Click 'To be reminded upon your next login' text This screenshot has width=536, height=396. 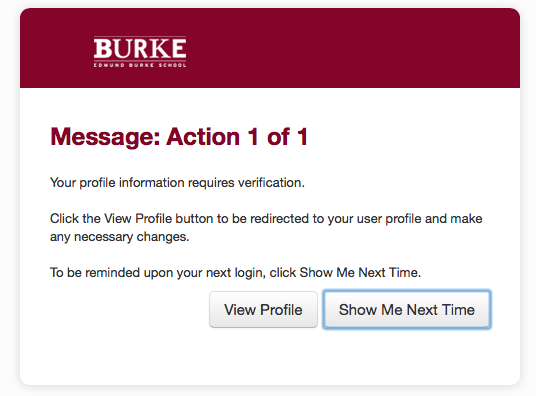tap(156, 273)
